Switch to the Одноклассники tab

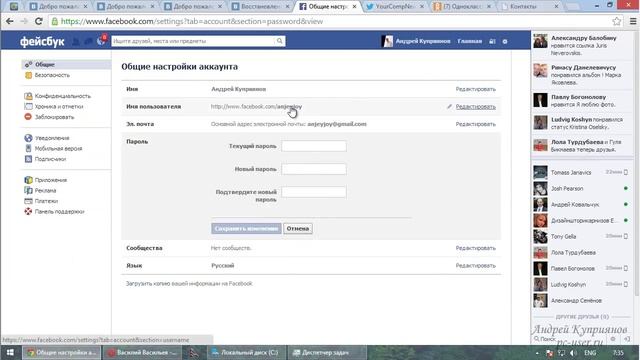pos(462,7)
